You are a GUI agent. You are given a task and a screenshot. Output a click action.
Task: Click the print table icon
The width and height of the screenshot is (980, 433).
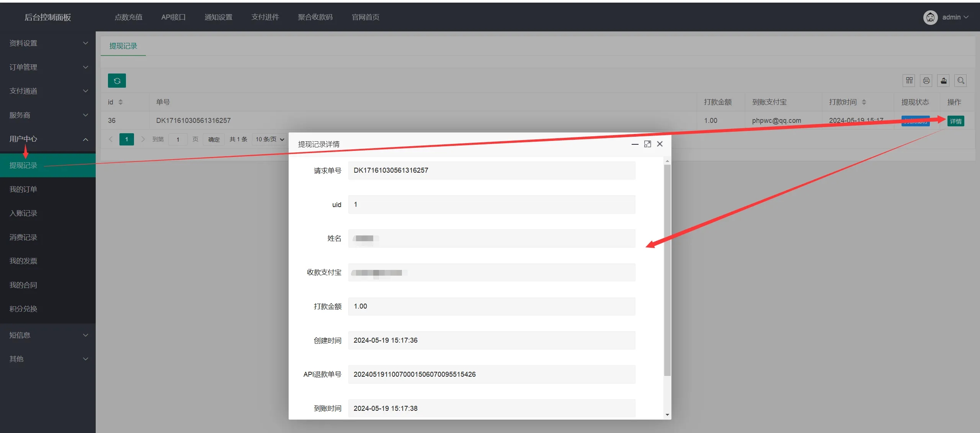926,80
